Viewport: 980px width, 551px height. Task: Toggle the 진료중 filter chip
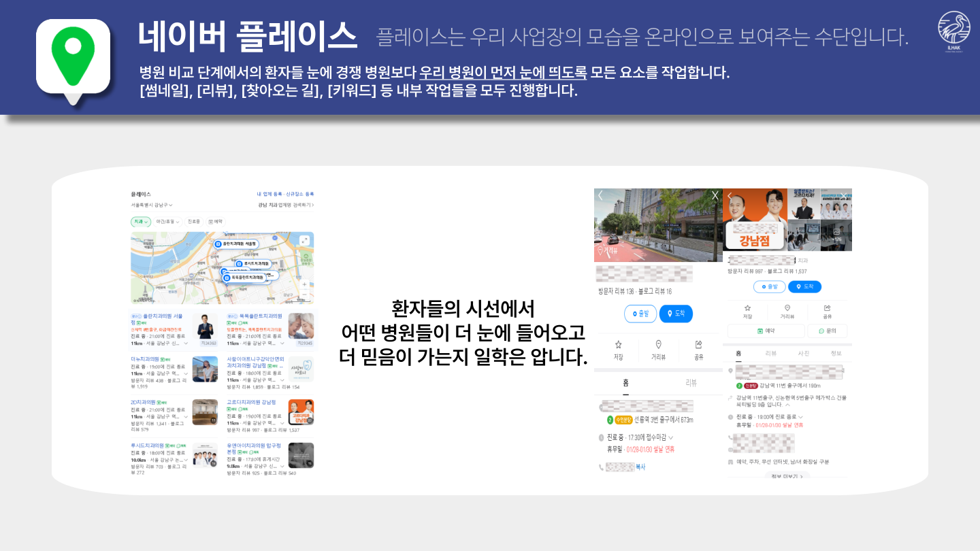point(193,221)
